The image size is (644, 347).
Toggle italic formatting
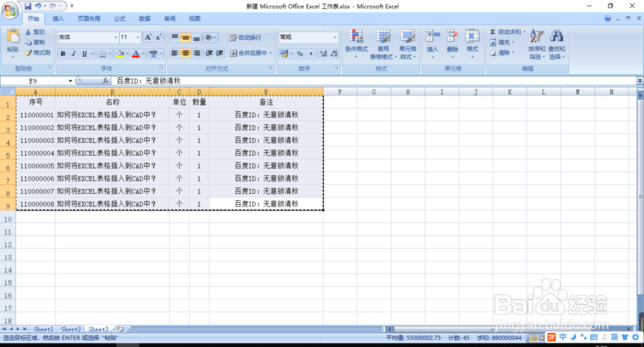[x=73, y=53]
